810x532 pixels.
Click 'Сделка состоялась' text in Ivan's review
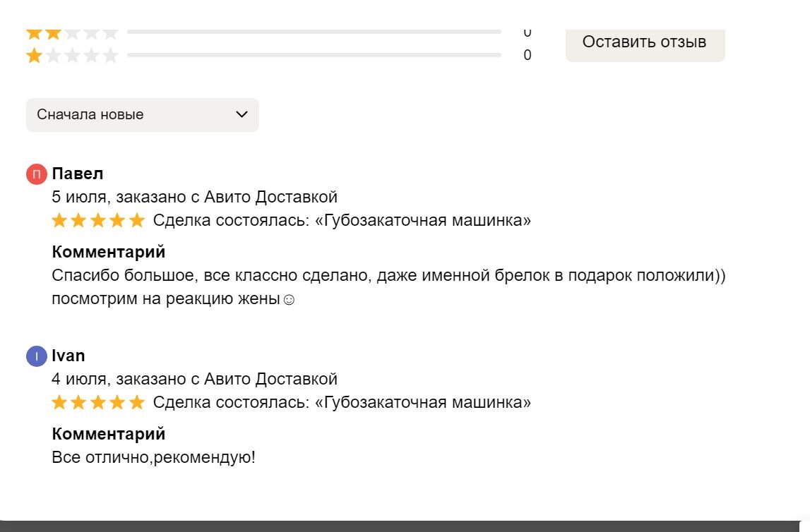[231, 402]
